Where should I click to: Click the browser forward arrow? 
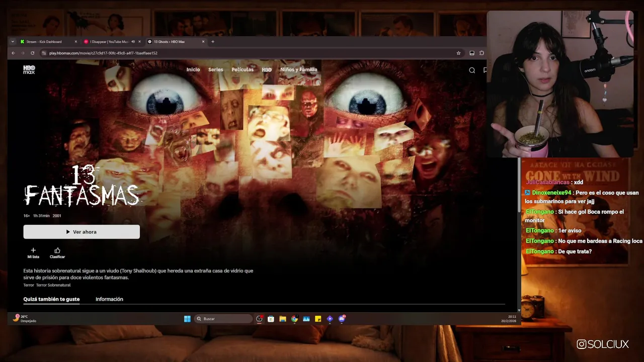(22, 53)
